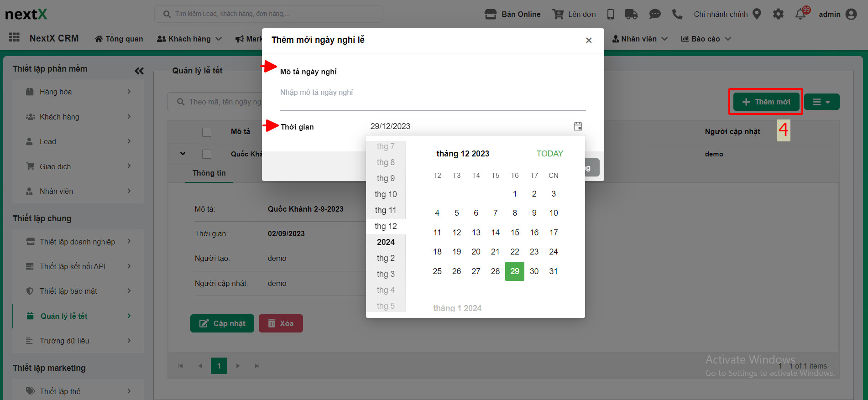Select thg 12 in the month list
The height and width of the screenshot is (400, 868).
(386, 226)
